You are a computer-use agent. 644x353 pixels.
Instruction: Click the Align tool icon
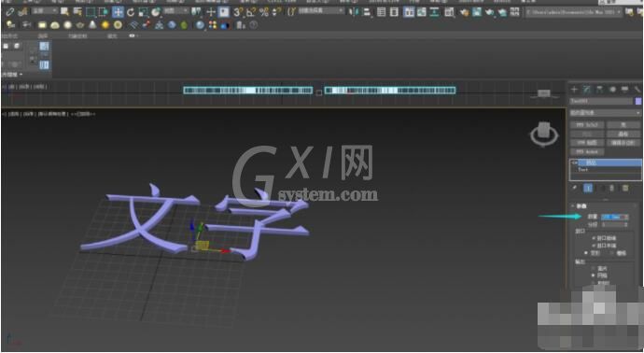tap(367, 12)
